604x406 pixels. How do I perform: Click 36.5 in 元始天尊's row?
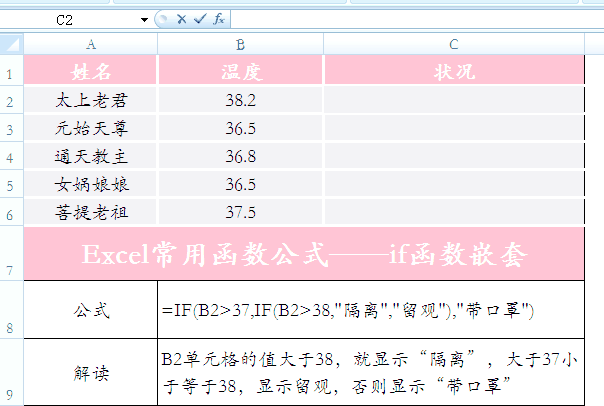pyautogui.click(x=241, y=128)
